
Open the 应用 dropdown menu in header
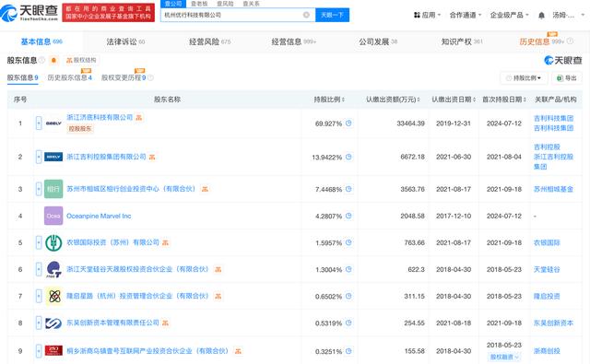click(x=427, y=15)
